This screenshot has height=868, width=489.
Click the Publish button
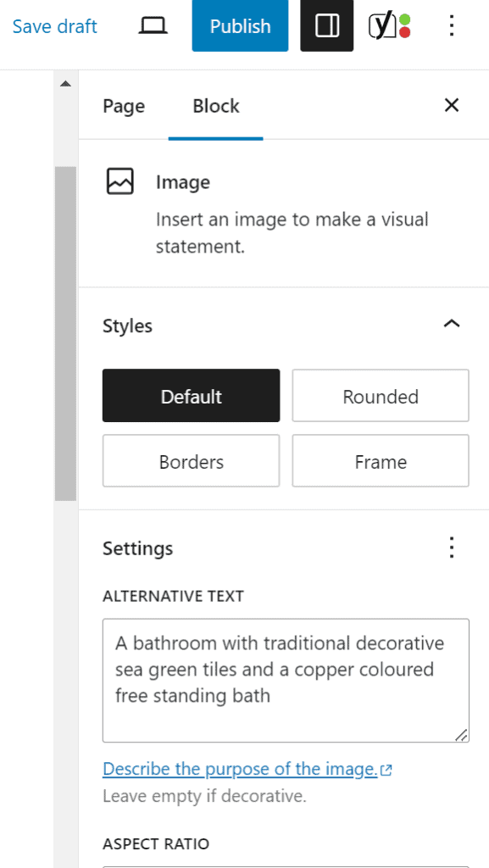[240, 26]
